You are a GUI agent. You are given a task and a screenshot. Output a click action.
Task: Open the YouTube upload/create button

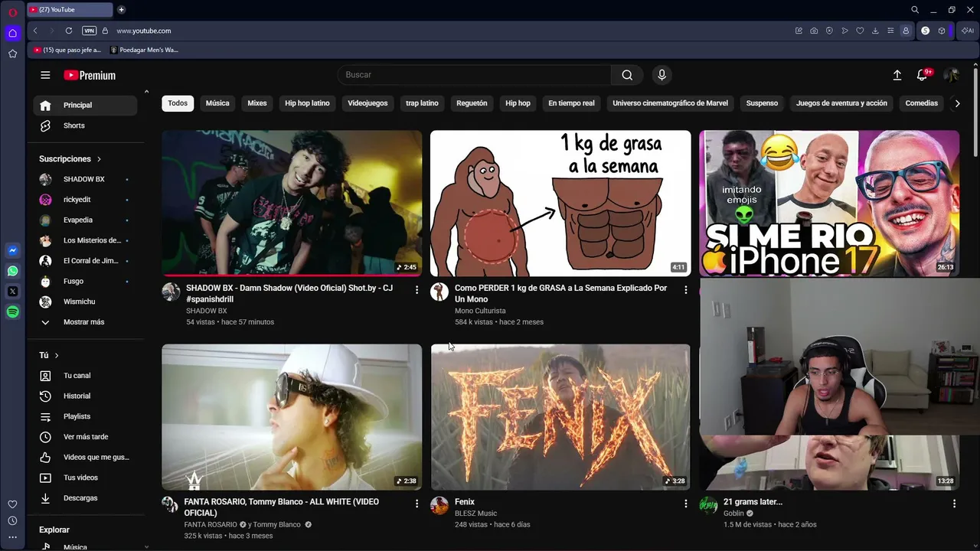[x=897, y=75]
